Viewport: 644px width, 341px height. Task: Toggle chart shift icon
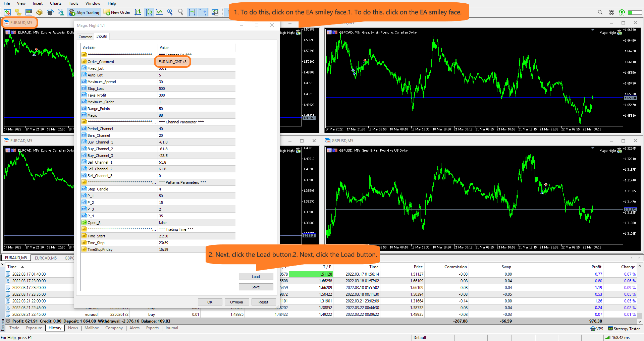click(x=203, y=12)
